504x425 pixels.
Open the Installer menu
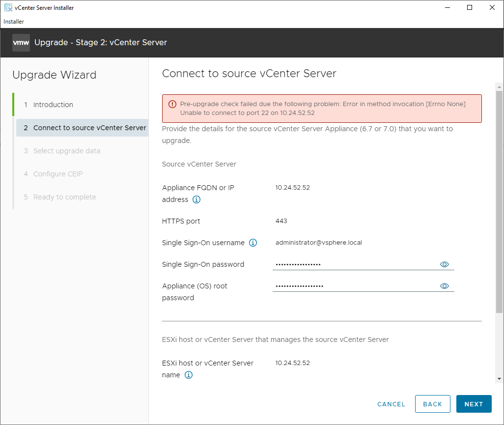14,22
